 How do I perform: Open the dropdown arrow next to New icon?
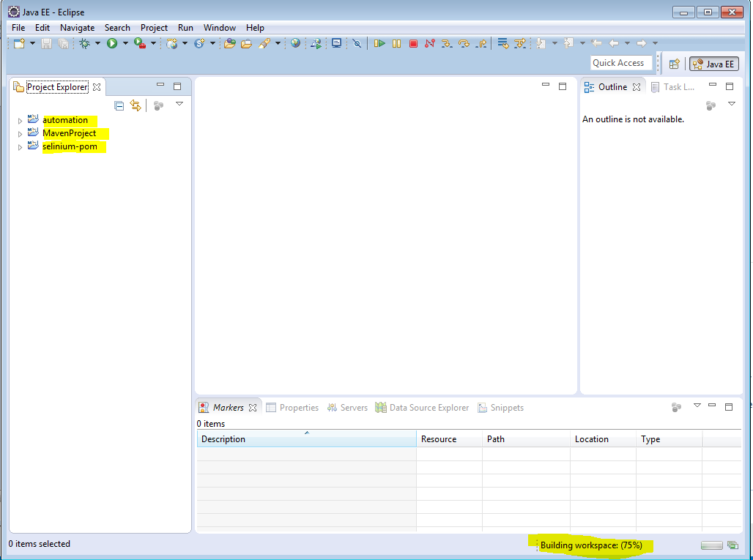pyautogui.click(x=33, y=43)
